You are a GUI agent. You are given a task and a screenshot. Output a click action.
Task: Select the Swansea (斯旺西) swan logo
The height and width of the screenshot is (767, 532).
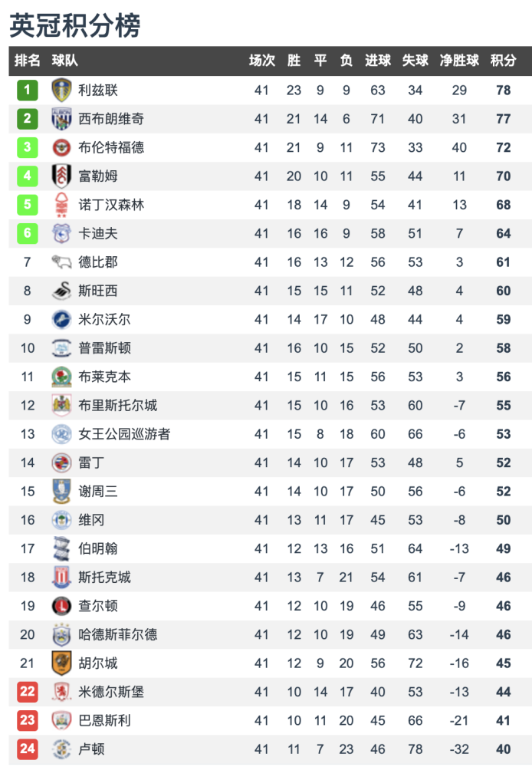coord(61,291)
